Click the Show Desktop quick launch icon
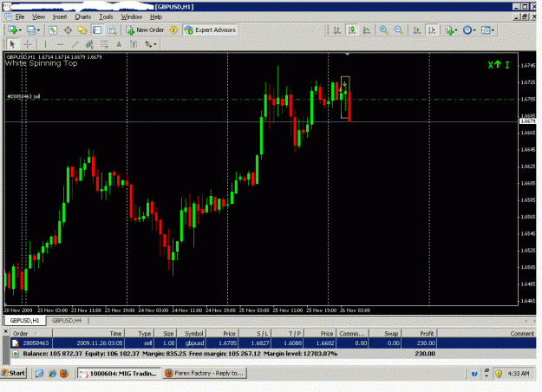 coord(39,373)
